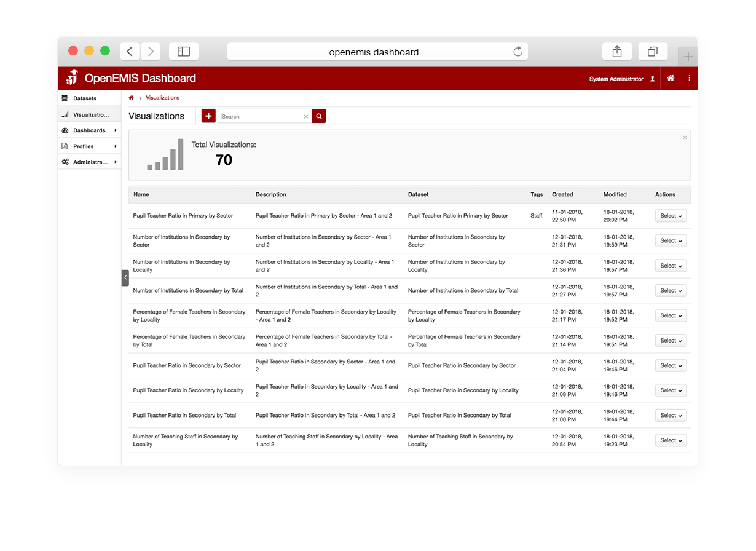Reload the openemis dashboard page
This screenshot has height=551, width=756.
(518, 52)
